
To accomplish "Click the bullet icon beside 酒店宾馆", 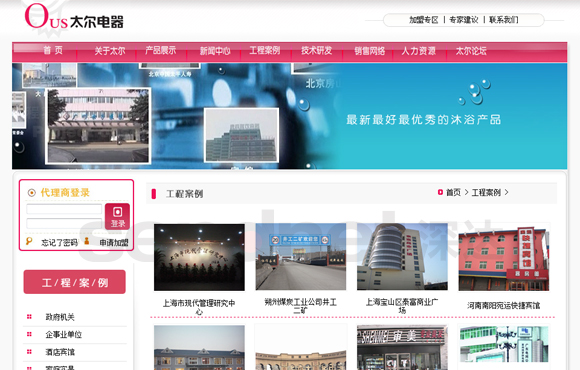I will coord(29,352).
